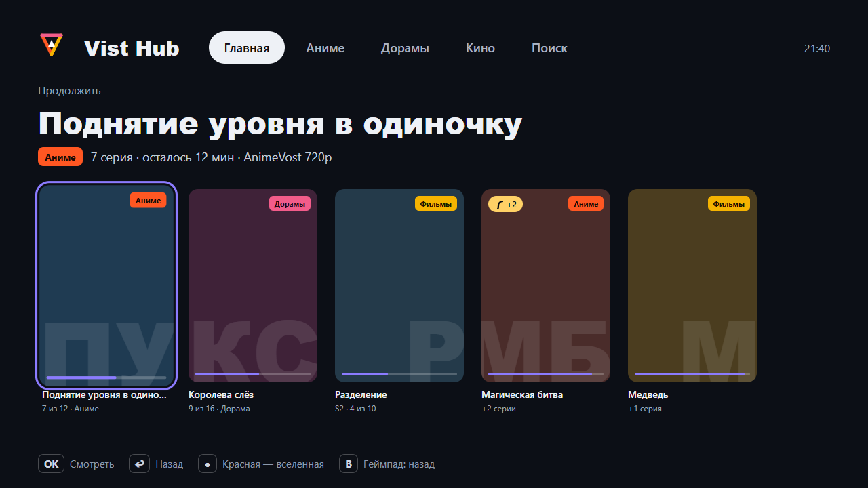Click the B gamepad key icon
This screenshot has height=488, width=868.
(348, 464)
